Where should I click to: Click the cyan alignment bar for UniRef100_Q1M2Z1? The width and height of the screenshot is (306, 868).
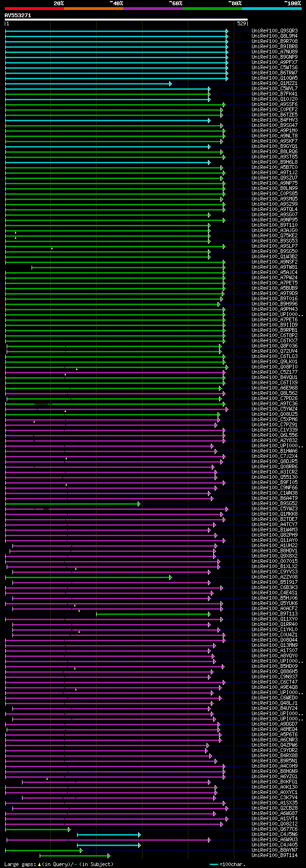[88, 84]
